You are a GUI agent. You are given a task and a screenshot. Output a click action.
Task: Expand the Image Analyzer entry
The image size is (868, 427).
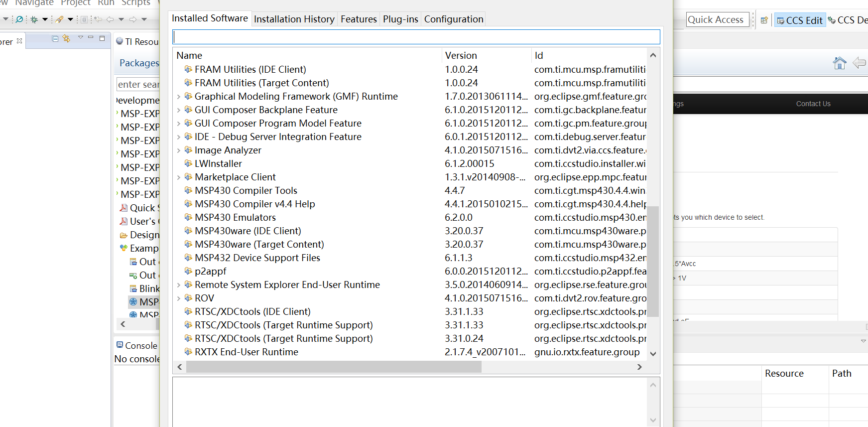click(x=179, y=150)
